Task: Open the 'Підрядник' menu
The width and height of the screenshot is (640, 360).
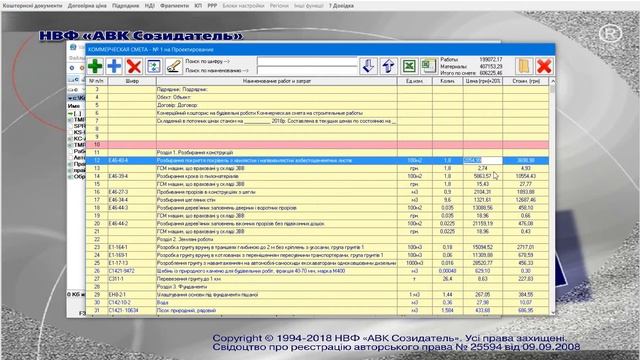Action: pos(125,6)
